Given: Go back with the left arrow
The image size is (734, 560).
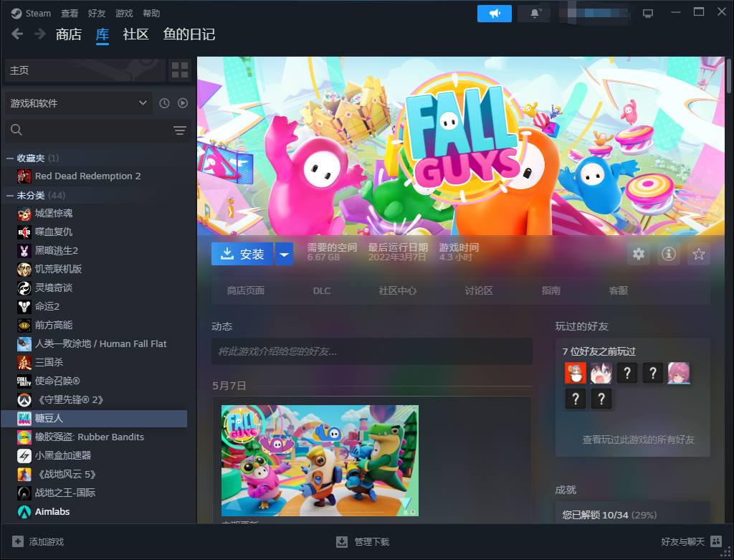Looking at the screenshot, I should coord(17,34).
